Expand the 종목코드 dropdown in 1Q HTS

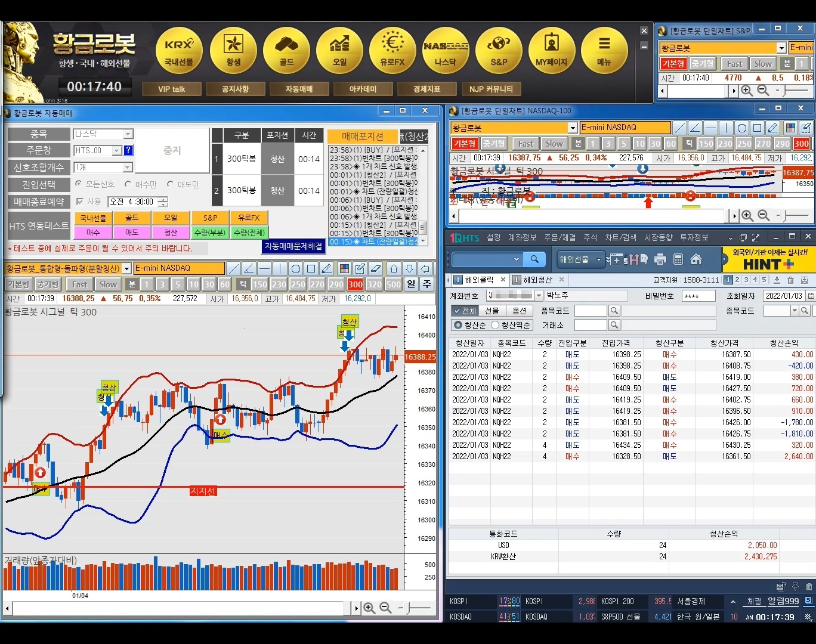(x=795, y=311)
